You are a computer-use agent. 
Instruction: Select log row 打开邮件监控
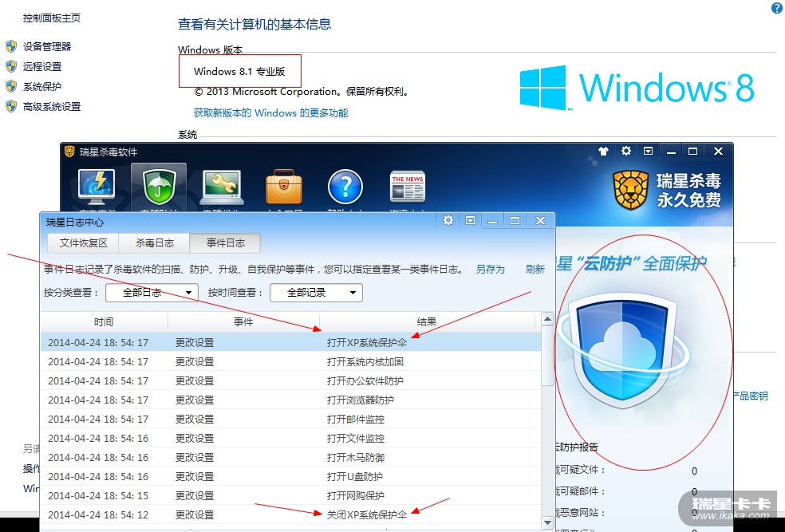click(291, 419)
